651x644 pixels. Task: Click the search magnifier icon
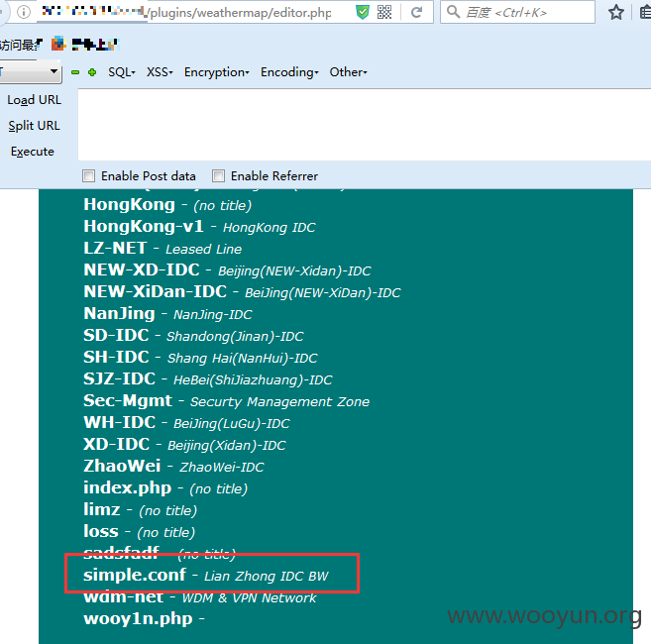pos(454,12)
